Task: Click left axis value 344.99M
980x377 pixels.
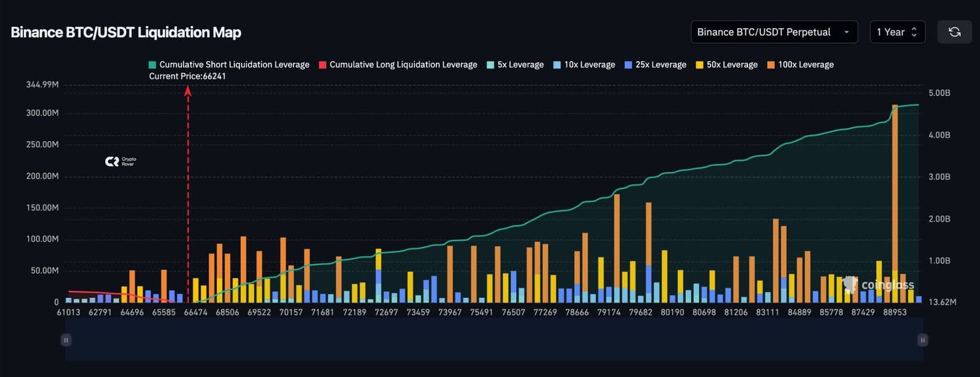Action: tap(41, 85)
